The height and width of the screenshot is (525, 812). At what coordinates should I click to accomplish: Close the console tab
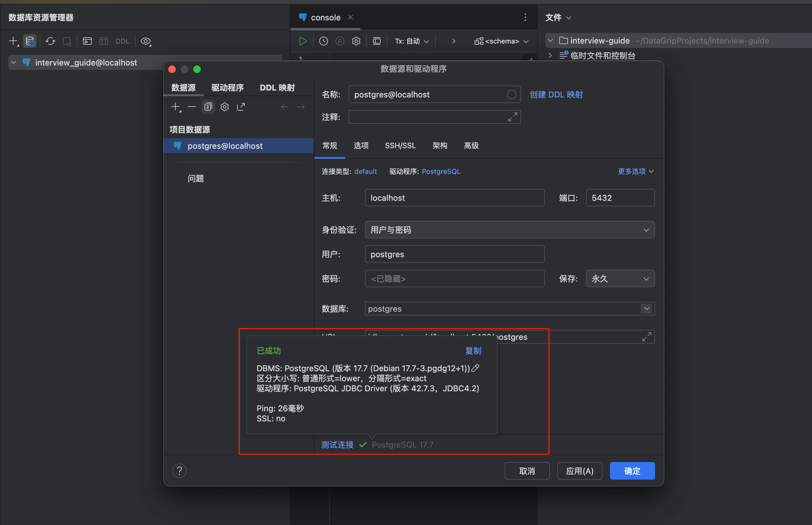351,18
